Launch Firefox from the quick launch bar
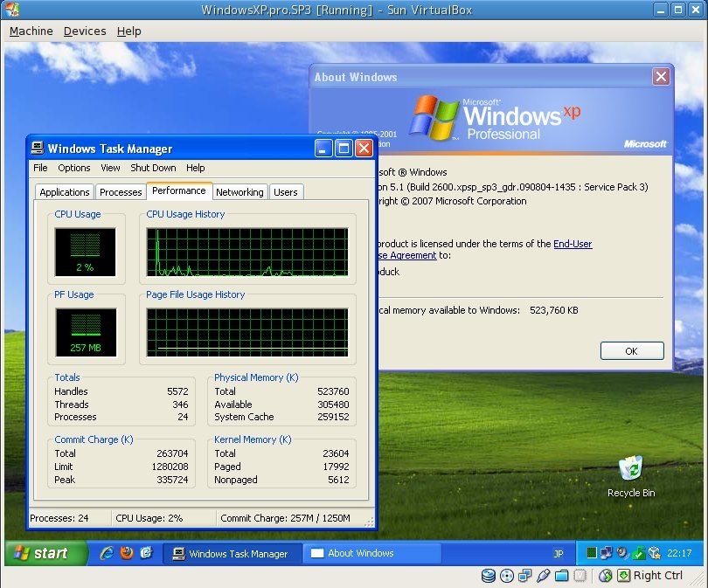 (x=127, y=553)
